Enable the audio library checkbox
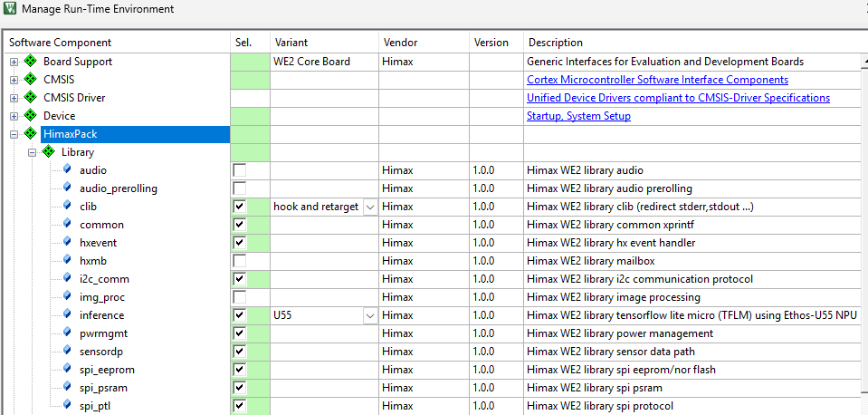This screenshot has height=415, width=868. (x=240, y=170)
